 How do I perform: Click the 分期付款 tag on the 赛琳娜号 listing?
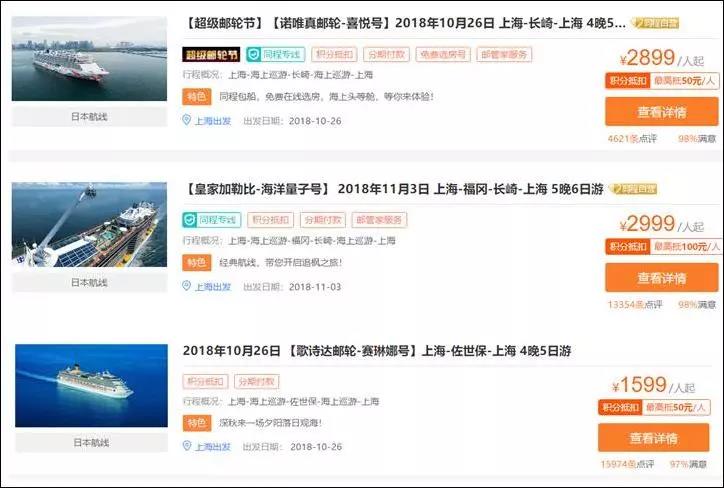(x=257, y=381)
